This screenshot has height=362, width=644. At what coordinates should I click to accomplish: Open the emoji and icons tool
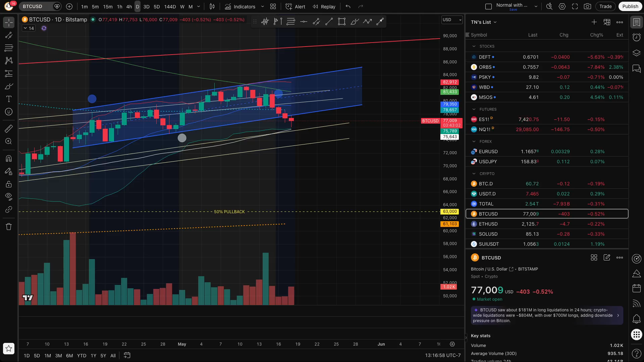(9, 112)
